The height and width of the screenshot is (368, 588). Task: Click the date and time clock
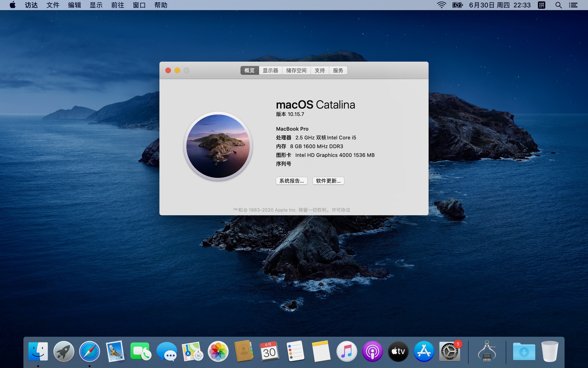point(500,5)
